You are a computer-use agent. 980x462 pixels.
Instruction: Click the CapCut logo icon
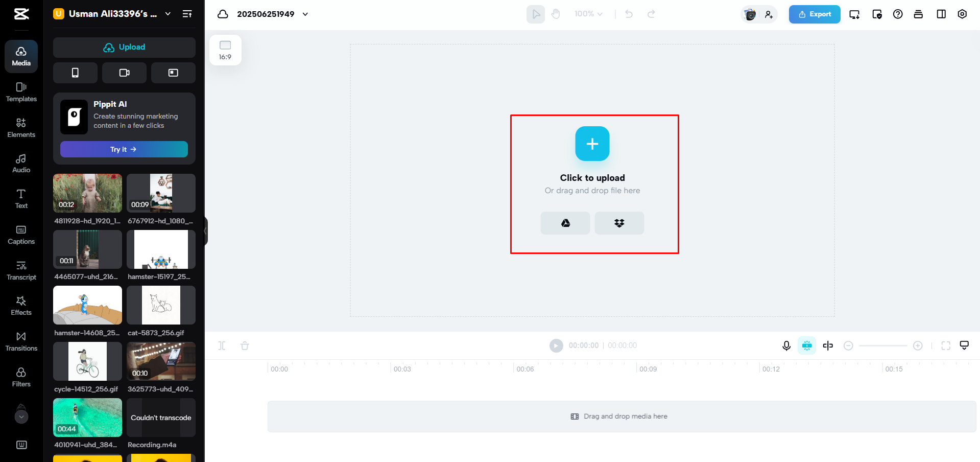click(x=21, y=14)
